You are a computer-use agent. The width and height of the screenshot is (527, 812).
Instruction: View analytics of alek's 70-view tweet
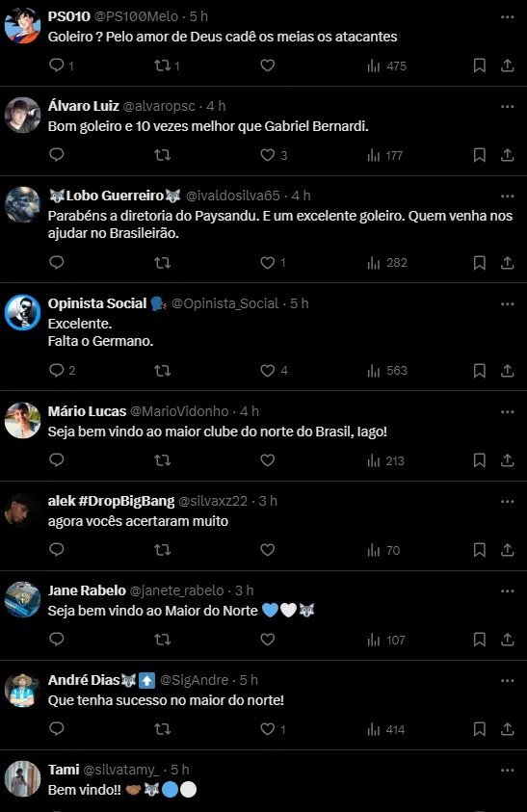[384, 550]
